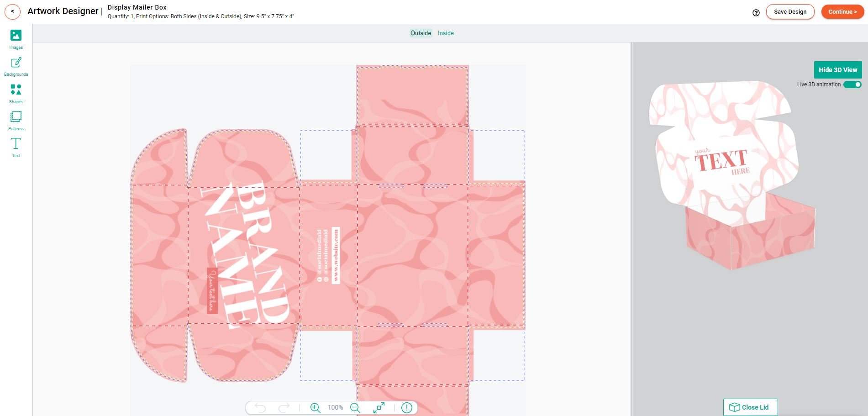
Task: Continue to the next step
Action: (x=842, y=11)
